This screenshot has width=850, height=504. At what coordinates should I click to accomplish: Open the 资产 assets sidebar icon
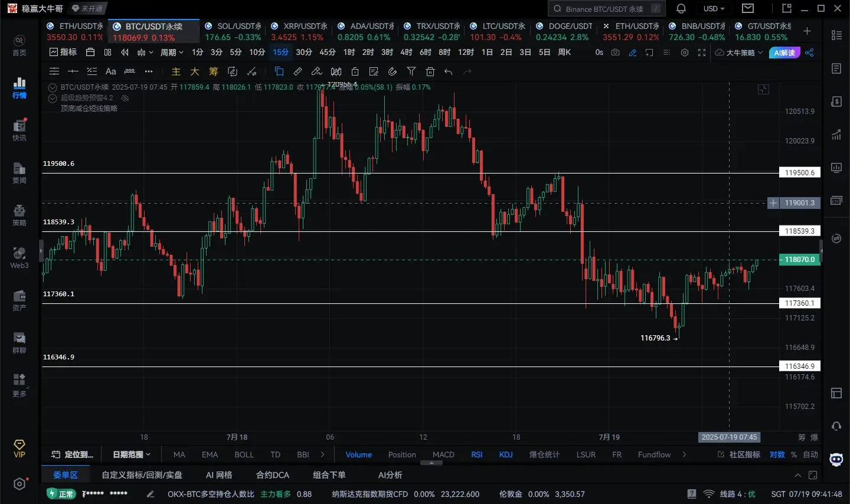[x=19, y=300]
